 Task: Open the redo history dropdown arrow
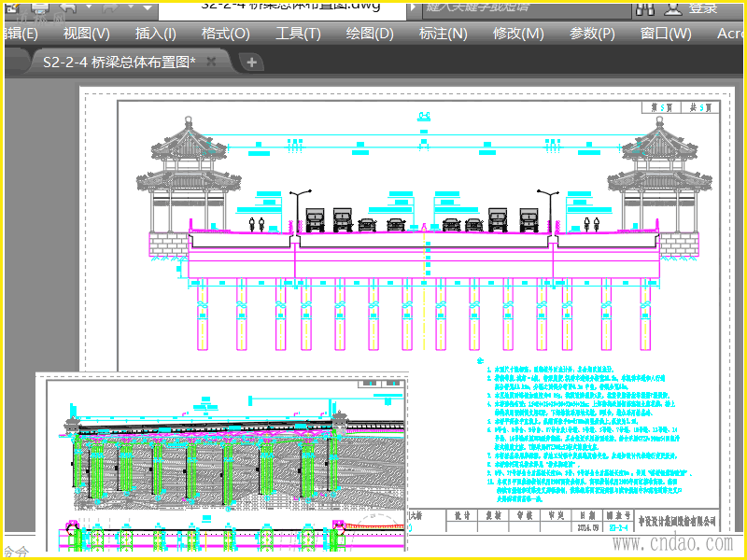(131, 7)
